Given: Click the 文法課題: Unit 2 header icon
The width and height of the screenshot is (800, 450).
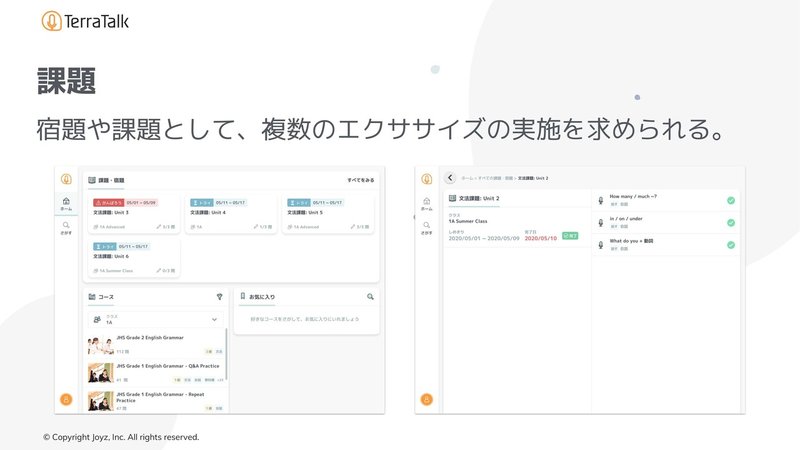Looking at the screenshot, I should pyautogui.click(x=452, y=198).
